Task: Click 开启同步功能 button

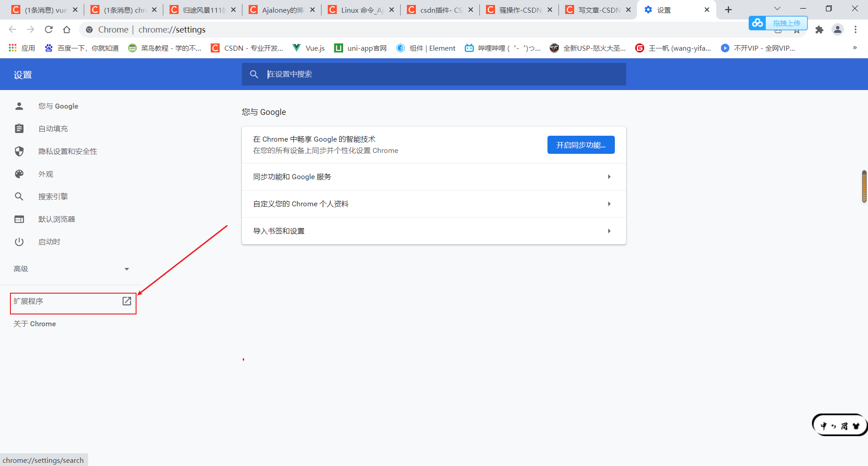Action: click(x=581, y=145)
